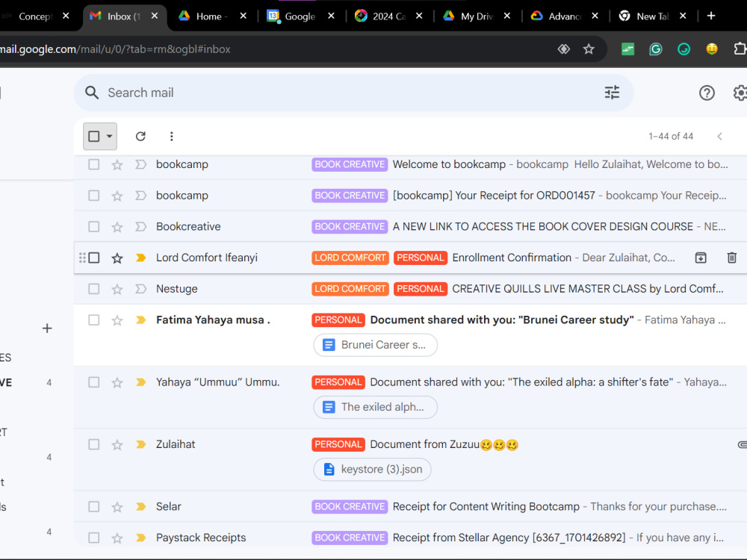Open The exiled alpha document chip
The image size is (747, 560).
(x=376, y=407)
